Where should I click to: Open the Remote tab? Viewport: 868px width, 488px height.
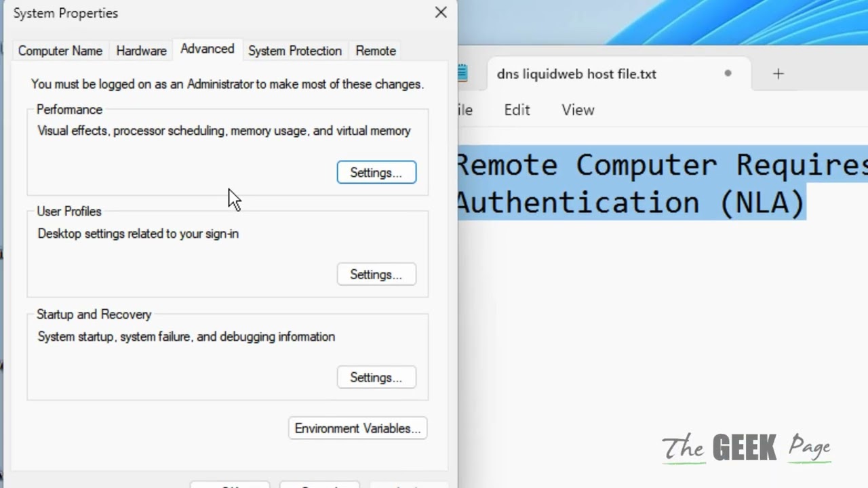click(375, 51)
